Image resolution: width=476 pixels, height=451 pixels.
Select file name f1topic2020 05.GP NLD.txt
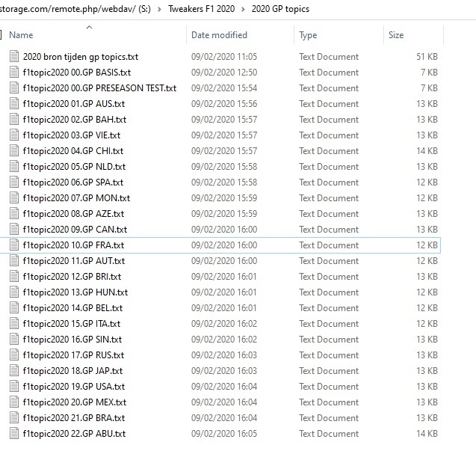[x=74, y=167]
